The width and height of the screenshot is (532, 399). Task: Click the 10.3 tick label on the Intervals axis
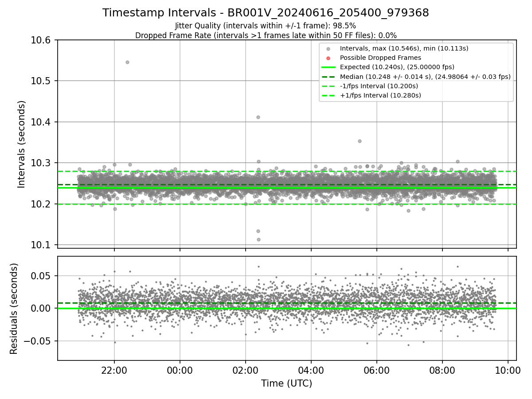[40, 163]
